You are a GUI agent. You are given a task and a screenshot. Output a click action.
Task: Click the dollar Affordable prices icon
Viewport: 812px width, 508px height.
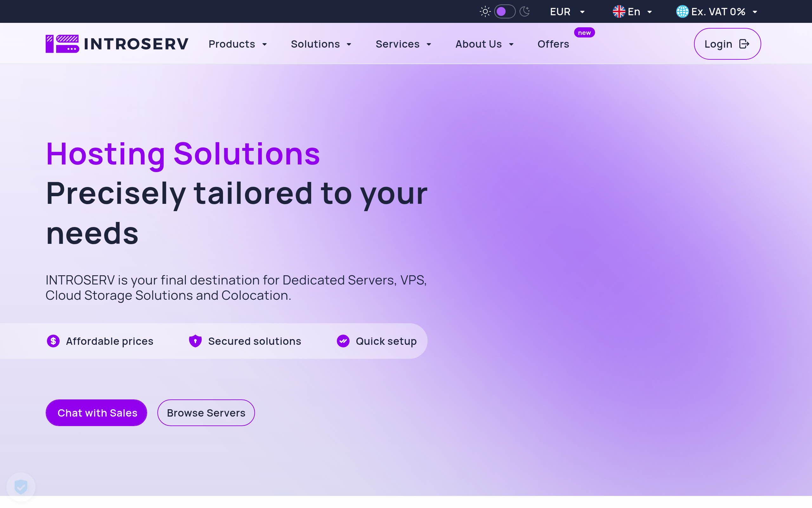53,341
